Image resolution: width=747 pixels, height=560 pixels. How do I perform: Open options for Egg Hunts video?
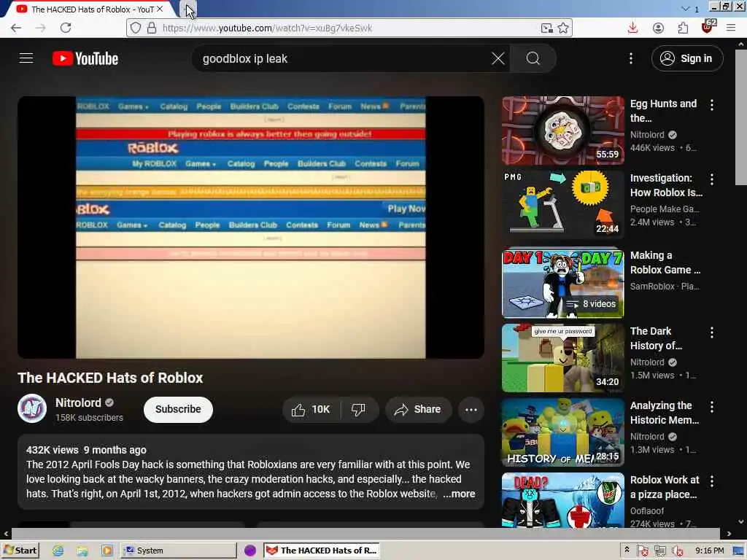coord(712,105)
